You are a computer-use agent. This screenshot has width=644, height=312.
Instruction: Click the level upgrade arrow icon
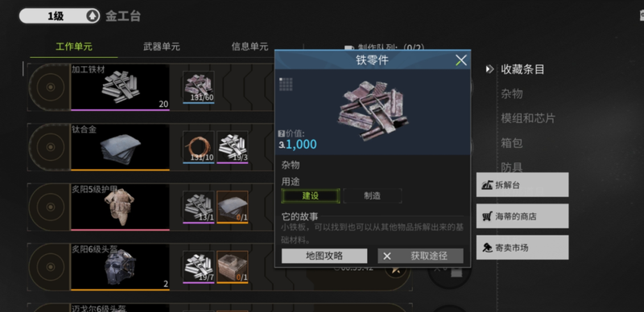pos(93,16)
